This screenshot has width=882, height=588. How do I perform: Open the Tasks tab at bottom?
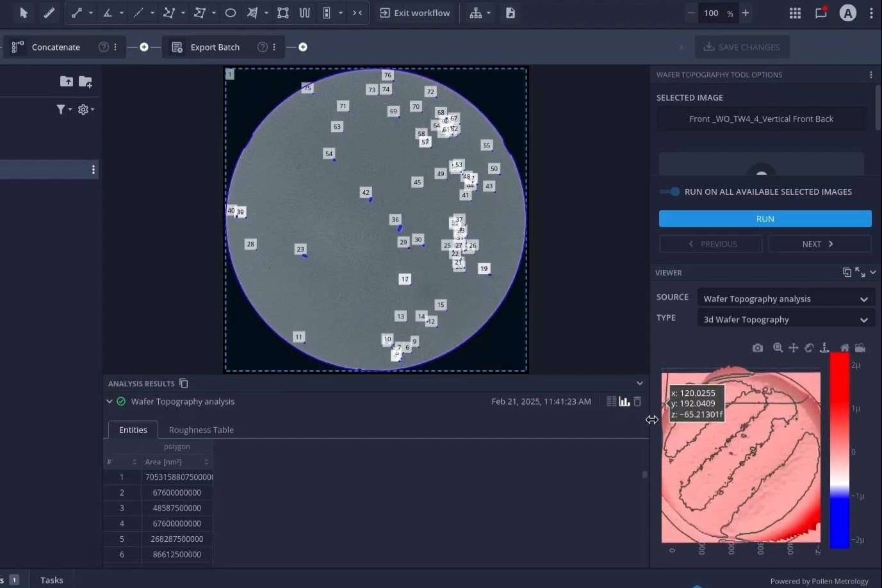pos(52,580)
